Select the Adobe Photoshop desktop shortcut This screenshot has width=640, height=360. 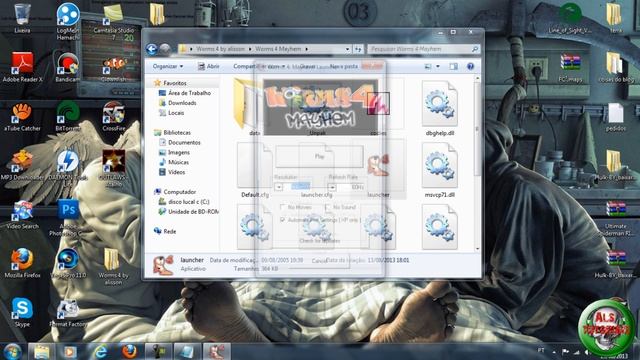(68, 217)
